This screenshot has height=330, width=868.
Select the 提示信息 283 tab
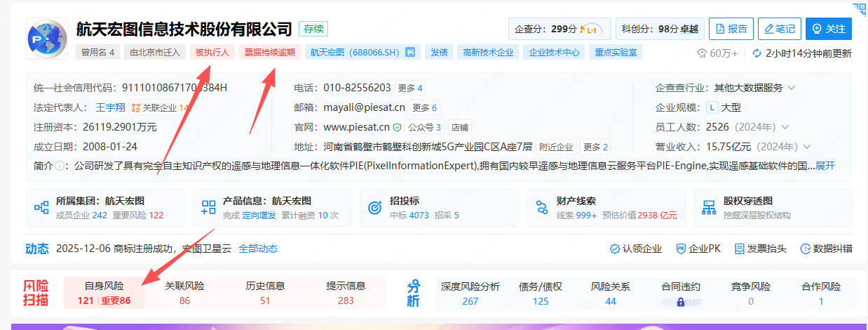(346, 293)
